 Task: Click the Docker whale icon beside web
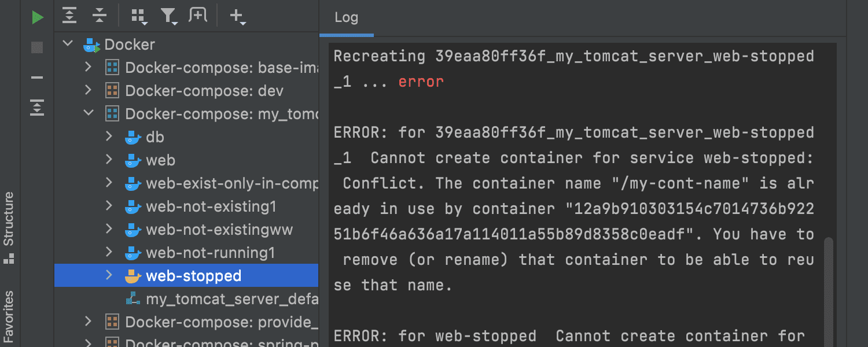(x=133, y=160)
